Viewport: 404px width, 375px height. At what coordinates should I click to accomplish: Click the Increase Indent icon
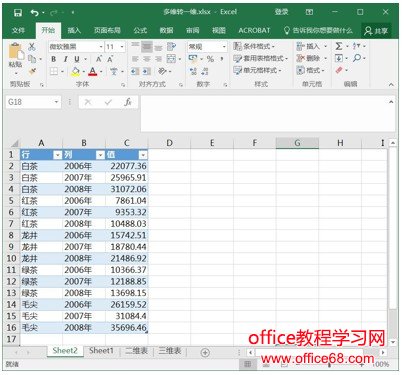147,71
